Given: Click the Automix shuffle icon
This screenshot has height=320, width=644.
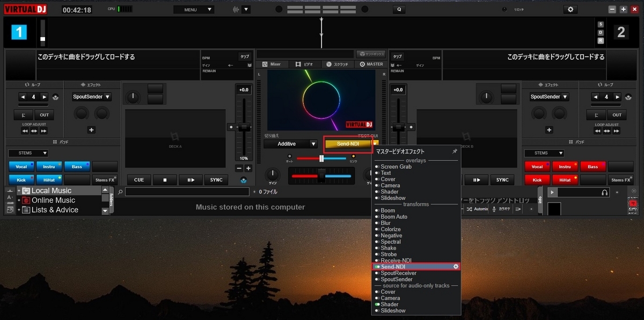Looking at the screenshot, I should point(470,209).
